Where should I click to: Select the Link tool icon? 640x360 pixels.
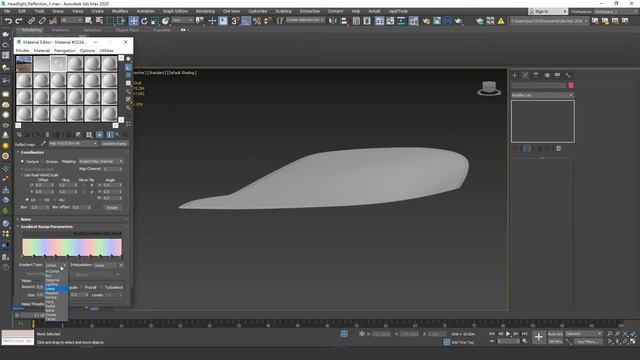pyautogui.click(x=31, y=21)
